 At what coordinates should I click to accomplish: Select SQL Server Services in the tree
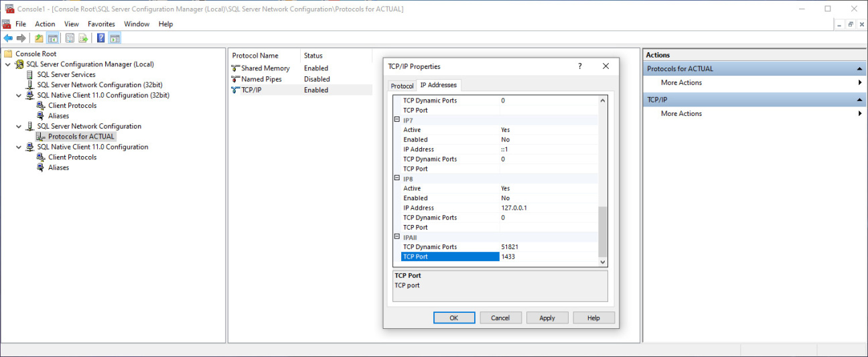tap(66, 74)
